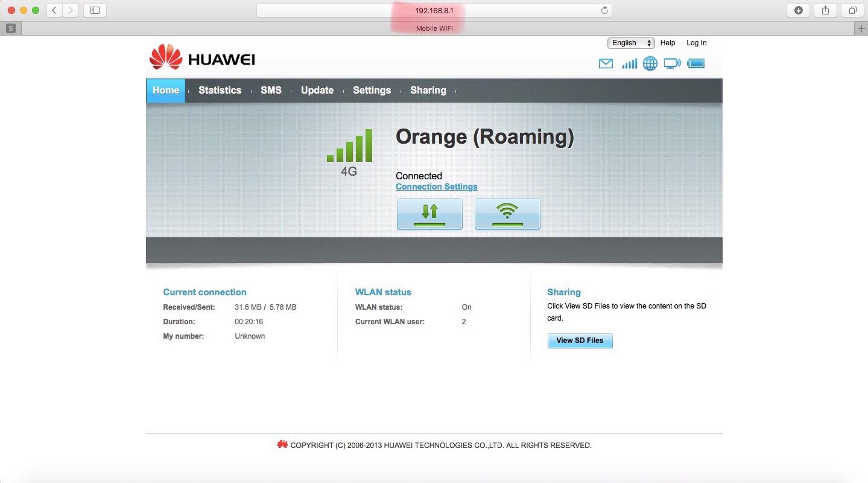Open the Help link
This screenshot has height=483, width=868.
tap(668, 43)
